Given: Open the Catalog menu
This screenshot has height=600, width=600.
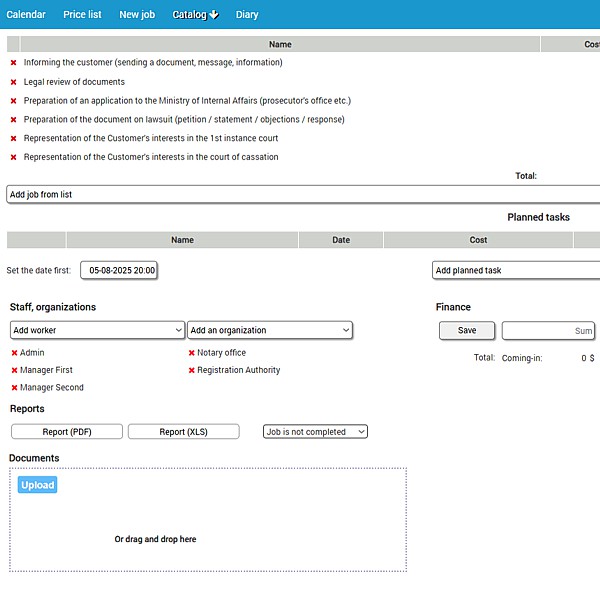Looking at the screenshot, I should point(195,15).
